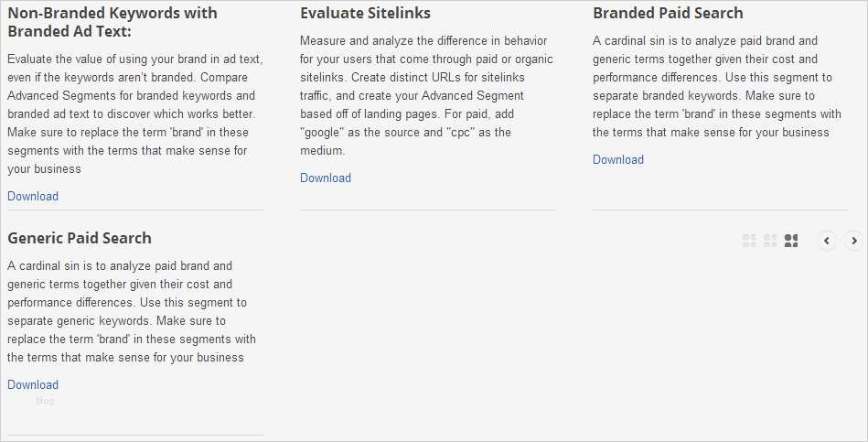Go to previous page with left arrow
The width and height of the screenshot is (868, 442).
(827, 241)
